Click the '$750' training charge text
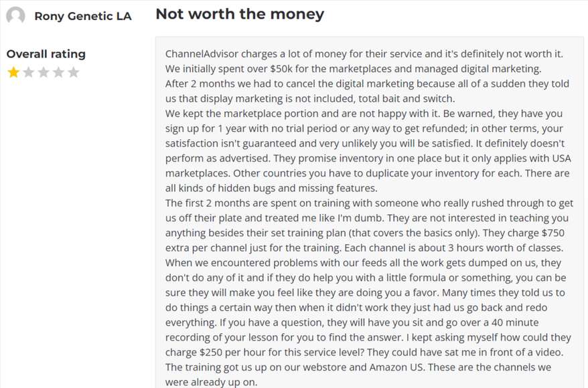This screenshot has height=388, width=588. coord(553,233)
